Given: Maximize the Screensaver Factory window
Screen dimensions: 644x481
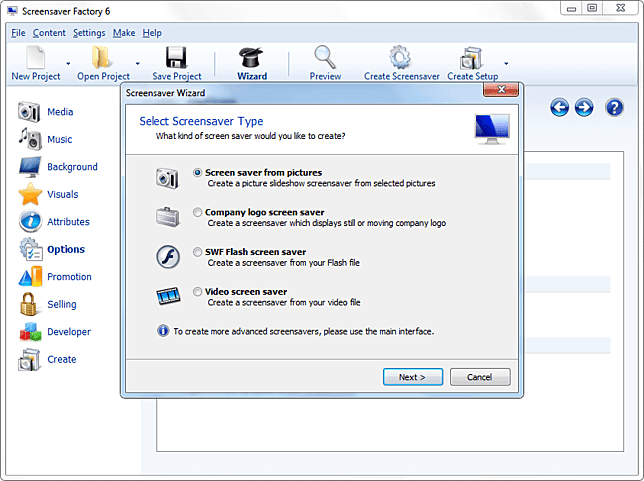Looking at the screenshot, I should [592, 8].
